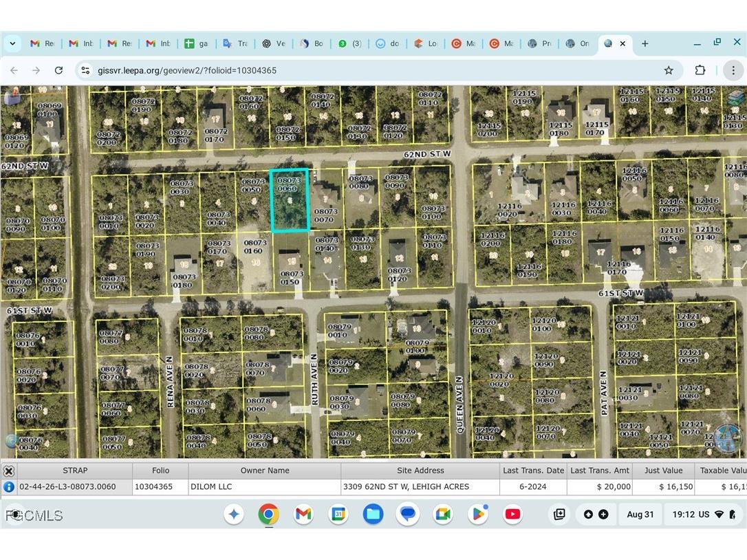Reload the parcel map with the refresh icon
Viewport: 747px width, 560px height.
58,69
